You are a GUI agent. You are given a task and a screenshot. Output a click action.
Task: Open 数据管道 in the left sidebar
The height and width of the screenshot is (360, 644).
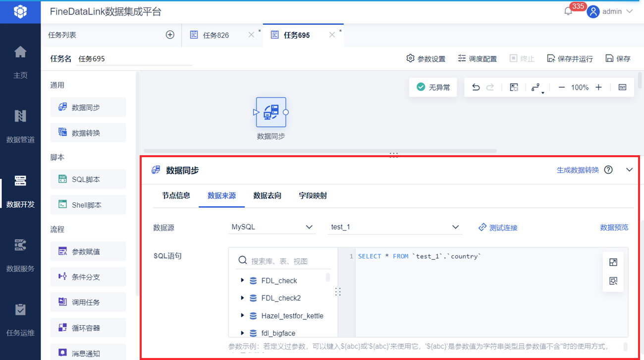pyautogui.click(x=20, y=126)
